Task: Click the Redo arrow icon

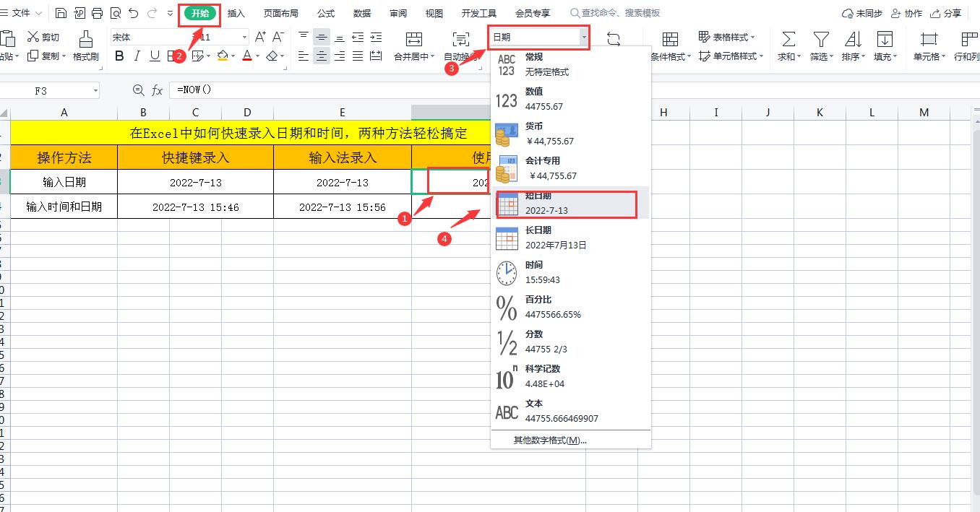Action: [x=152, y=13]
